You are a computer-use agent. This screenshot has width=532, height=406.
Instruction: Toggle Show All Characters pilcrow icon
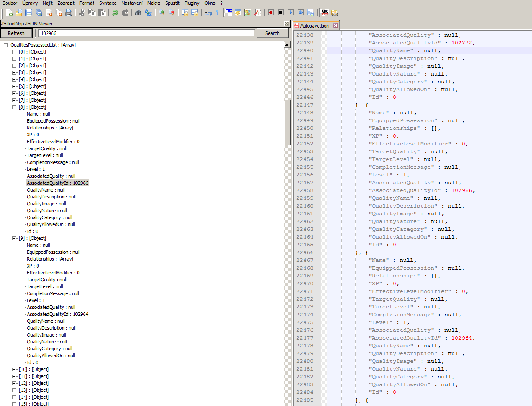(218, 13)
